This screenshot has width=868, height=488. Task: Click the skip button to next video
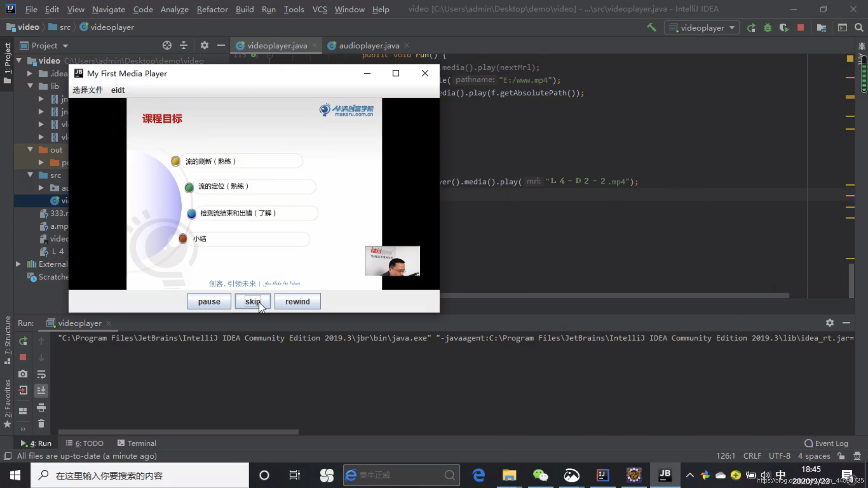pos(254,301)
